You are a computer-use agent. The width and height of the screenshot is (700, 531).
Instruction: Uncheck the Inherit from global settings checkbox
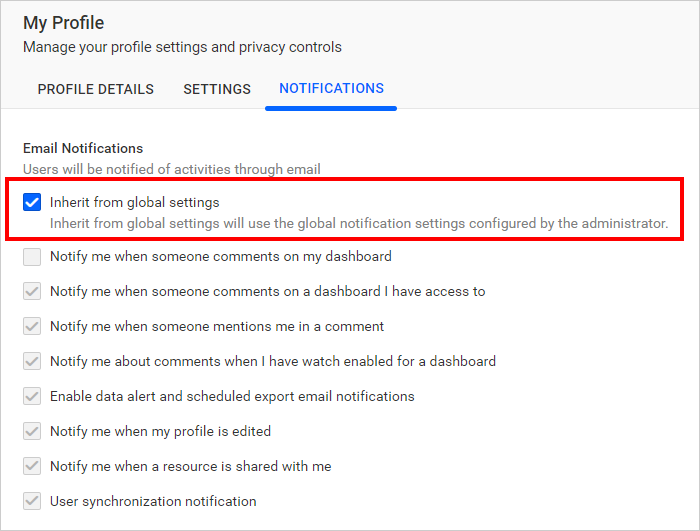click(32, 202)
